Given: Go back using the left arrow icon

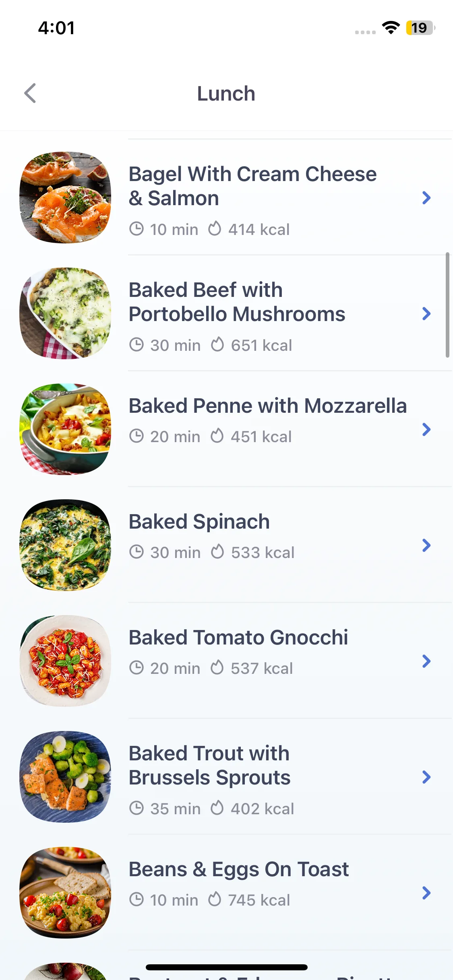Looking at the screenshot, I should pos(30,93).
